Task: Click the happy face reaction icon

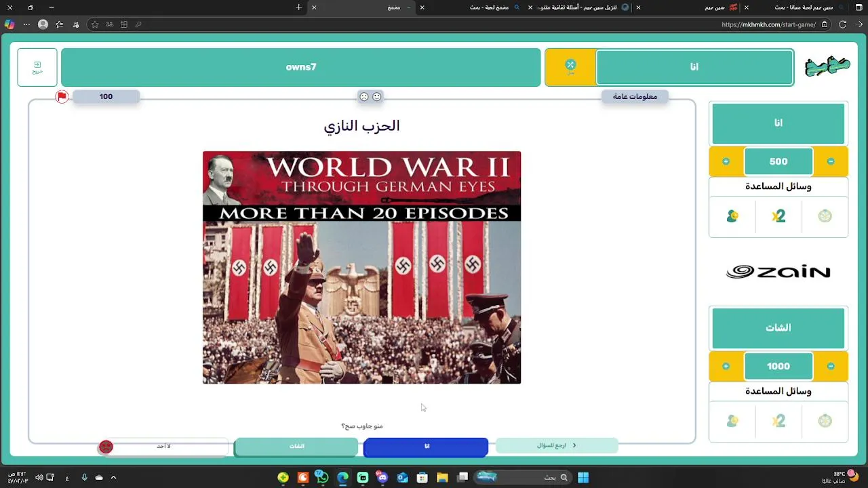Action: [x=377, y=97]
